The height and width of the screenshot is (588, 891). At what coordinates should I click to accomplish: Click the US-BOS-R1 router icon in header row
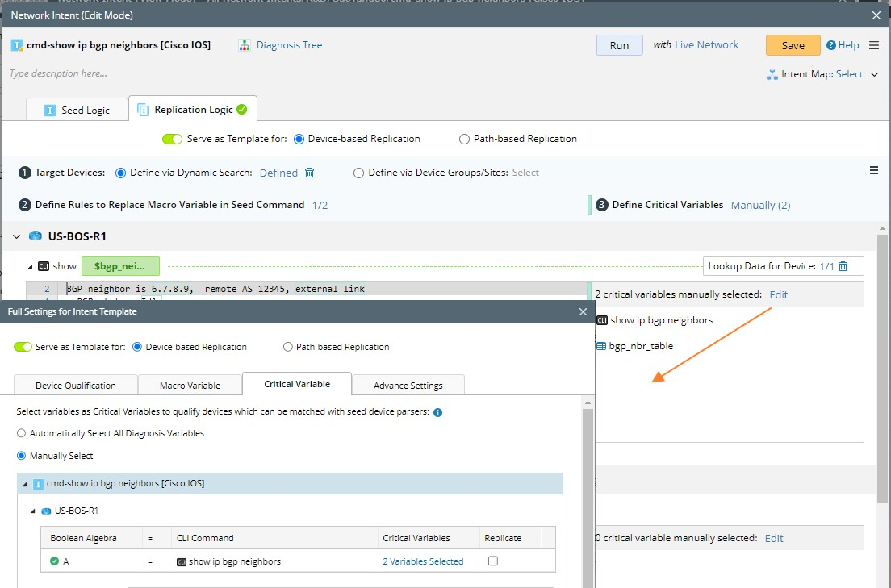pos(36,236)
